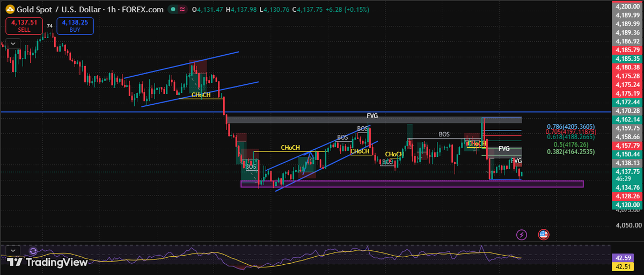Click the candle countdown timer 46:29
This screenshot has width=644, height=275.
pyautogui.click(x=623, y=178)
